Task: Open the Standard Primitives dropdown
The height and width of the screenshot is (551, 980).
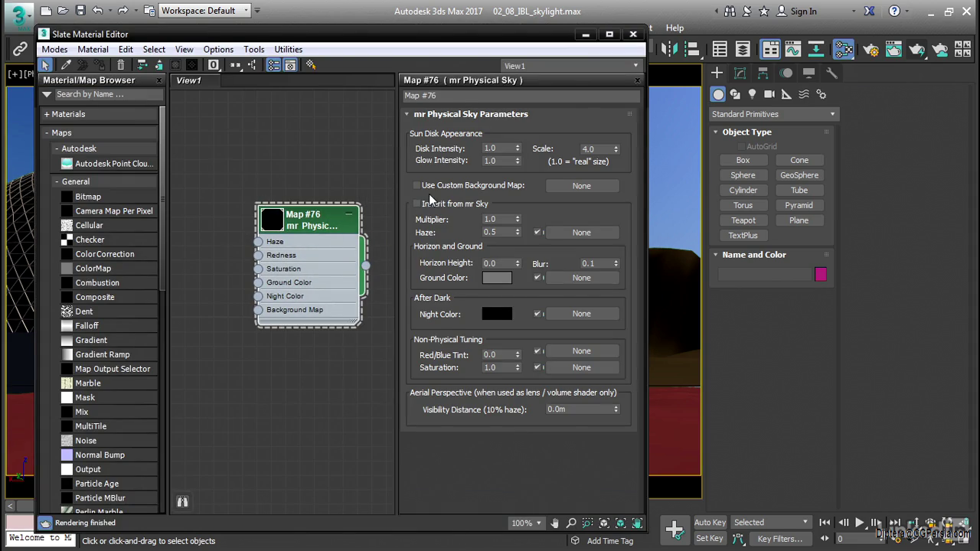Action: [x=773, y=114]
